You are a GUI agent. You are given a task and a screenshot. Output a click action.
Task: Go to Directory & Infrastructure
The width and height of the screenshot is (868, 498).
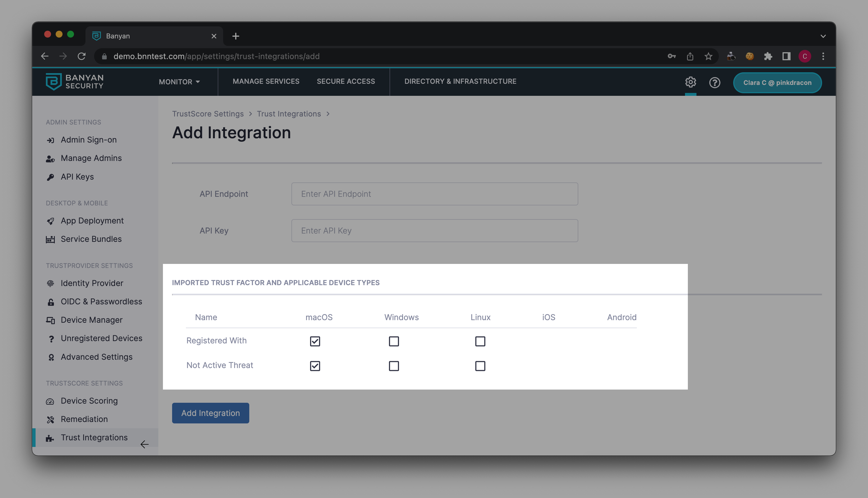pos(460,81)
